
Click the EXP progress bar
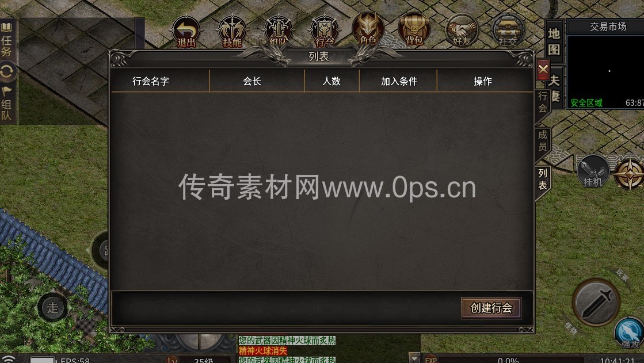click(x=508, y=360)
